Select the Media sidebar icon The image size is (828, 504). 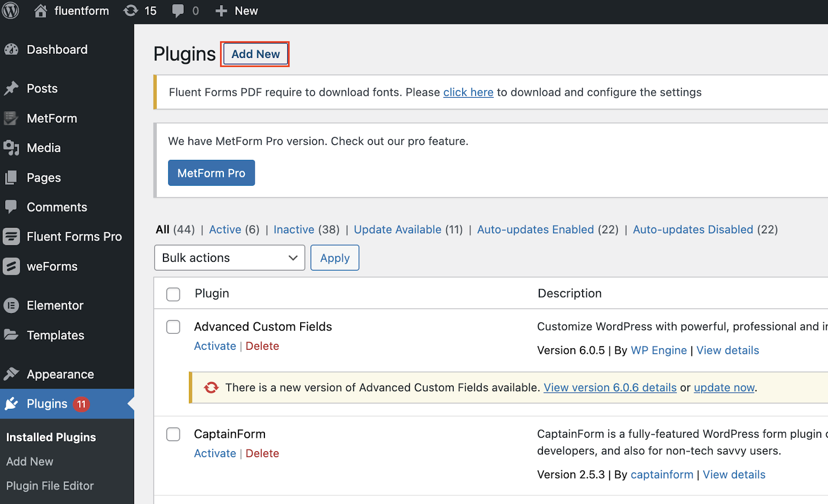pos(11,148)
